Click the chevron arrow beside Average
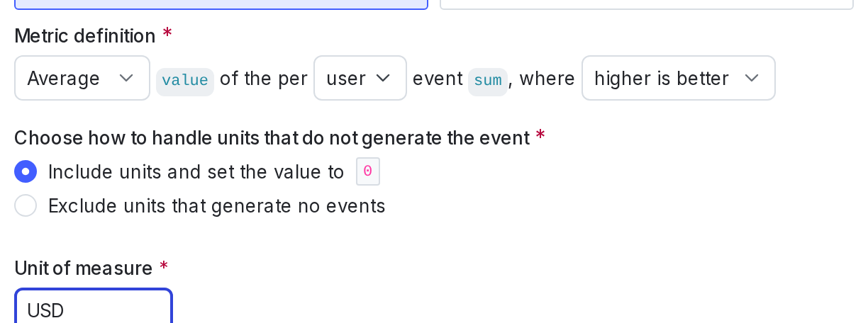Screen dimensions: 868x323 click(x=126, y=78)
